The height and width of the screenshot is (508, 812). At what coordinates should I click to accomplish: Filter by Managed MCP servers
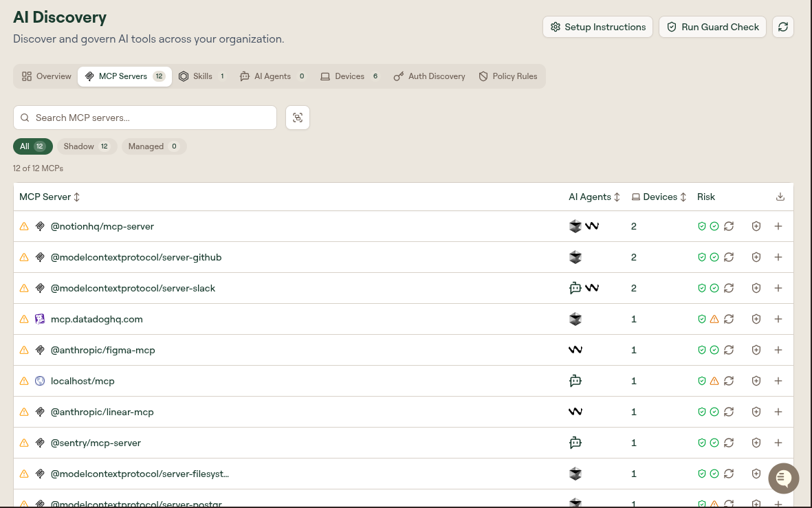pos(154,146)
